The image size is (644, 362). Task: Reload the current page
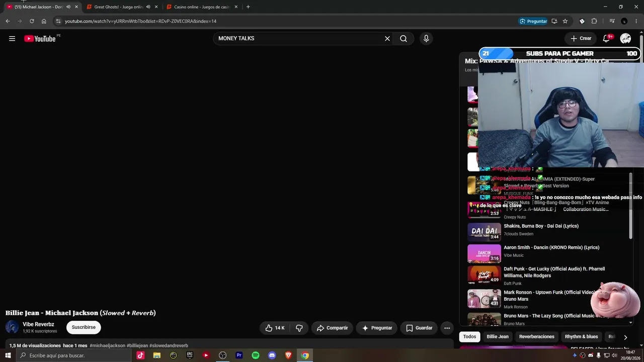tap(32, 21)
